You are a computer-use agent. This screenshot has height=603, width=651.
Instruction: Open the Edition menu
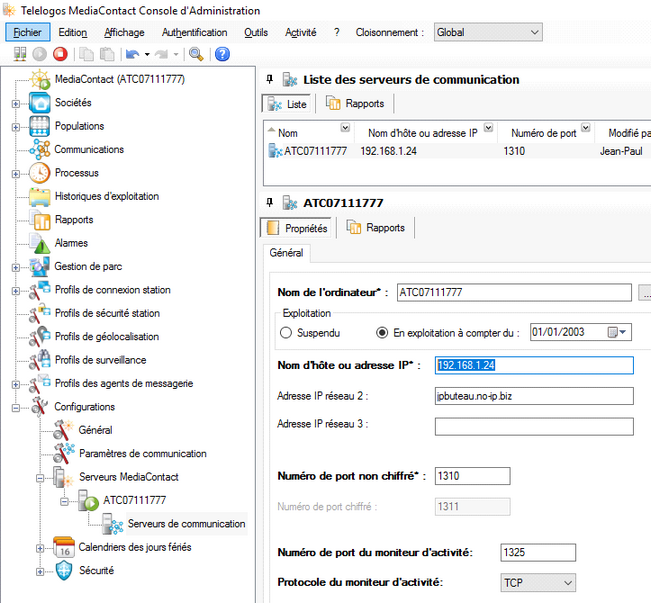click(73, 32)
